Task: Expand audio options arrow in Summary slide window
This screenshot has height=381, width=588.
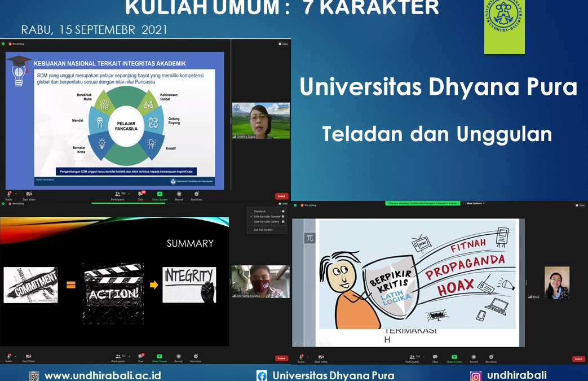Action: click(15, 356)
